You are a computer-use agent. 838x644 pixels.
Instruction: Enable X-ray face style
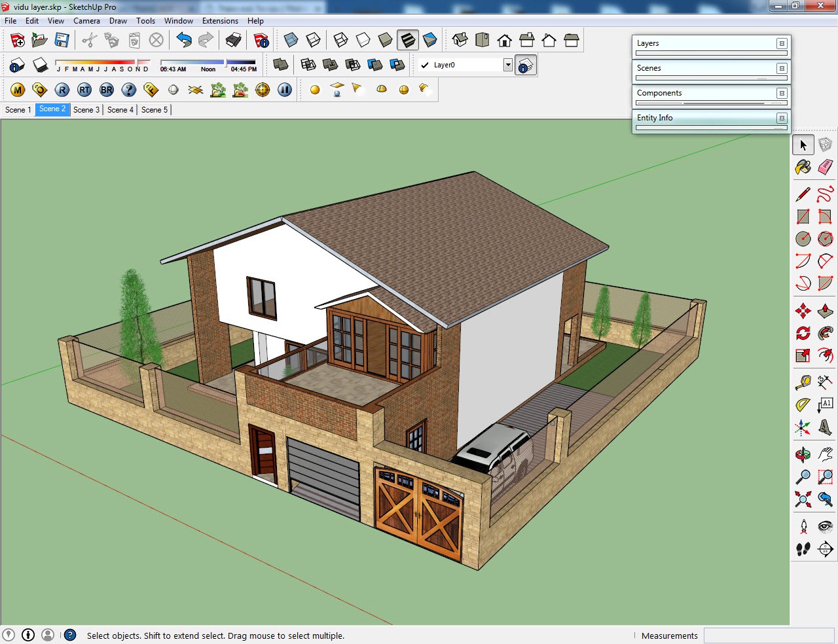click(291, 41)
